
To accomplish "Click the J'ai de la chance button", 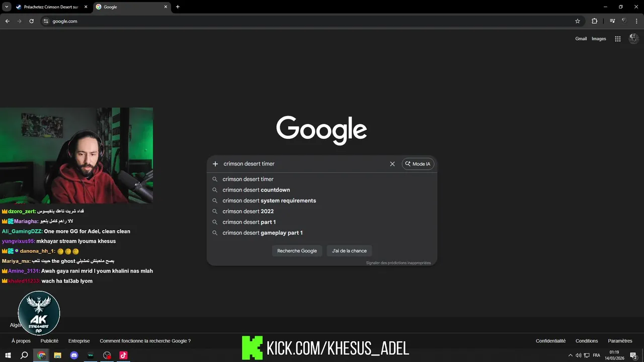I will [349, 251].
